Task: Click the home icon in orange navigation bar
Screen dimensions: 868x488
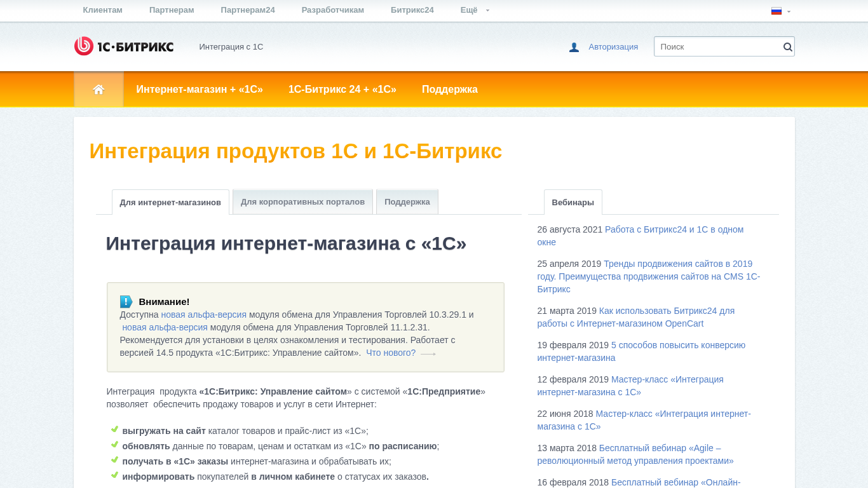Action: 98,90
